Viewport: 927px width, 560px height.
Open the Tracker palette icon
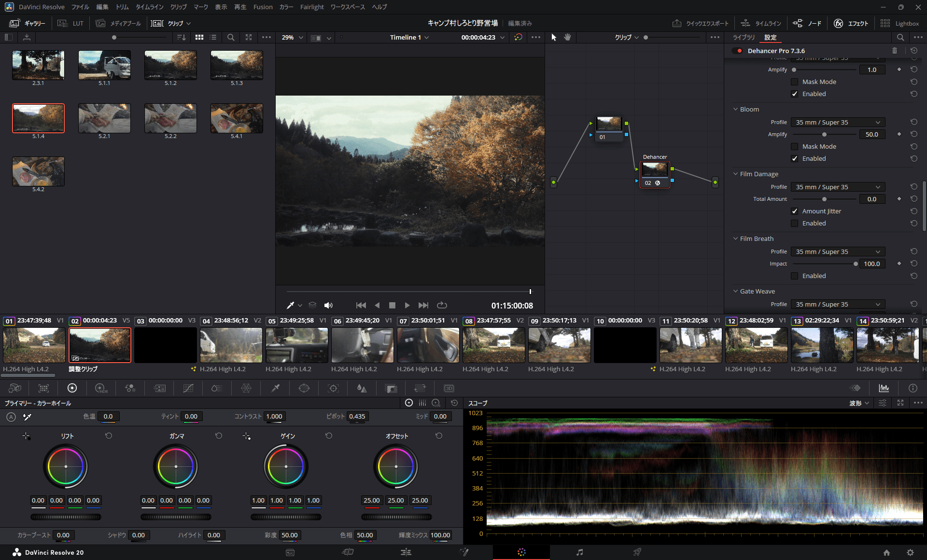[x=333, y=388]
